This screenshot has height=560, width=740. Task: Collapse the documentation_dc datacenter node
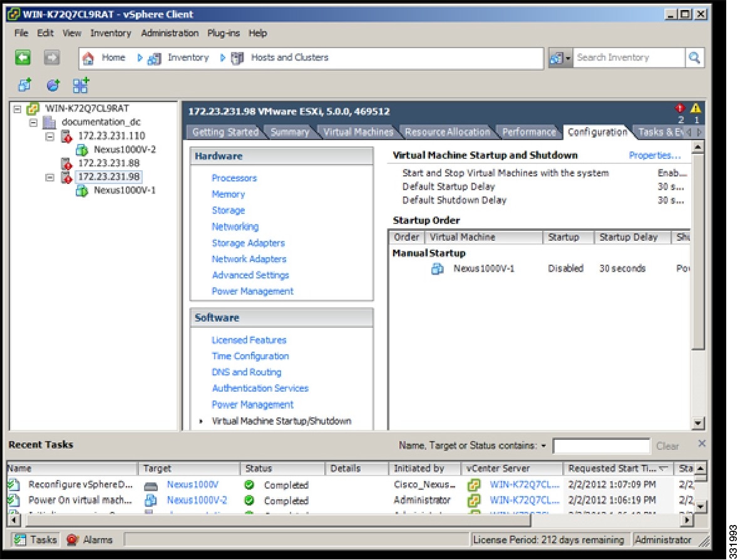point(34,123)
